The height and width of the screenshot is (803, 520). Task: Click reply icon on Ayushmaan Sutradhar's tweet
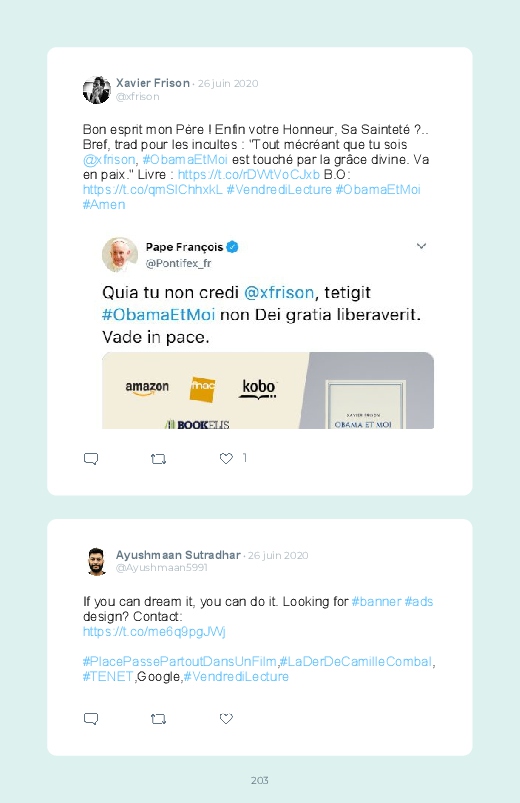point(91,719)
